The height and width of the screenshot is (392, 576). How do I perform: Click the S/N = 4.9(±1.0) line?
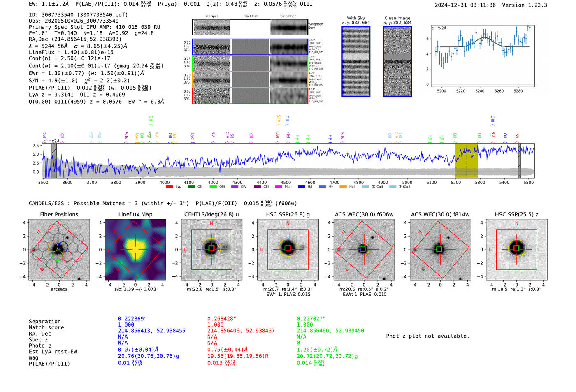pyautogui.click(x=79, y=81)
